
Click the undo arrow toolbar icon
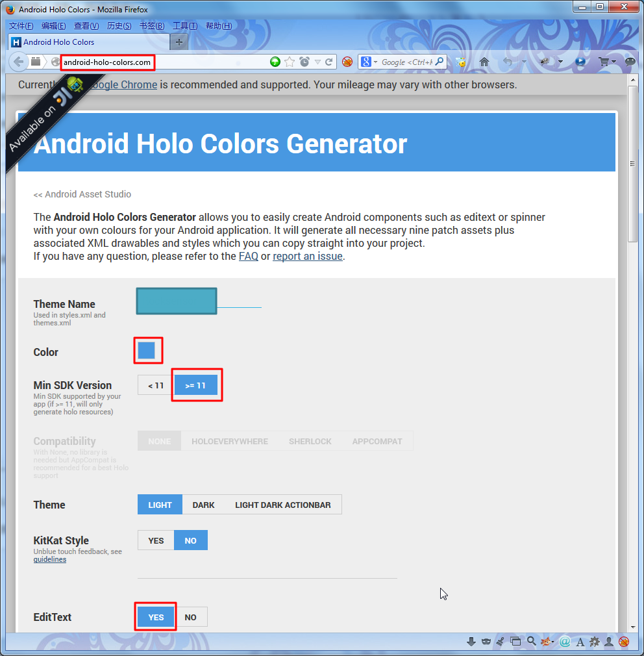[508, 62]
